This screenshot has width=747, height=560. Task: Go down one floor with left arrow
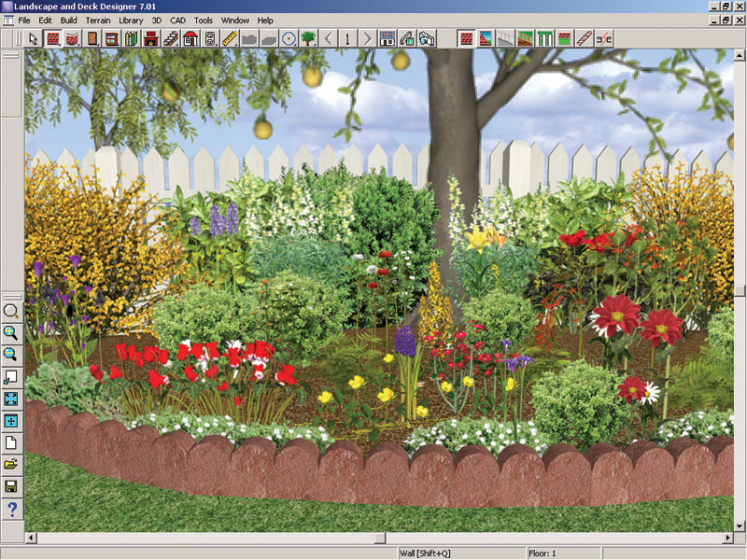point(329,38)
